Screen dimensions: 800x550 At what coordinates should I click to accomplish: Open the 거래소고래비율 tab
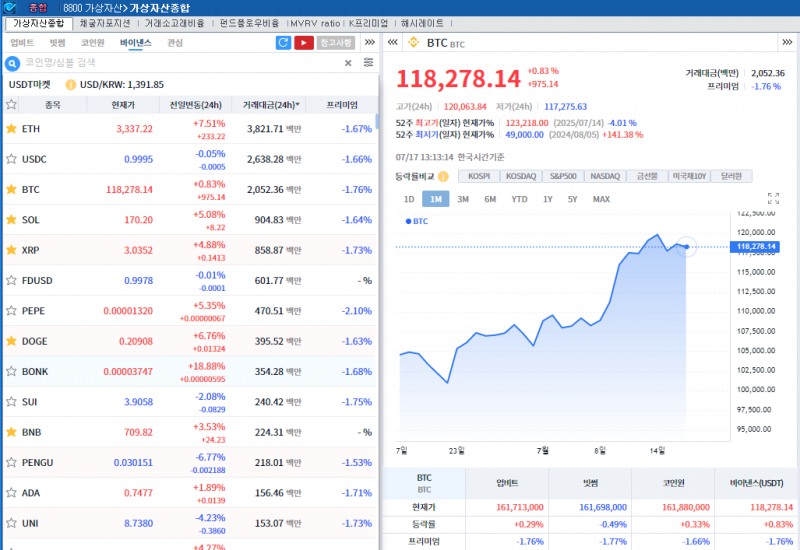(x=174, y=23)
